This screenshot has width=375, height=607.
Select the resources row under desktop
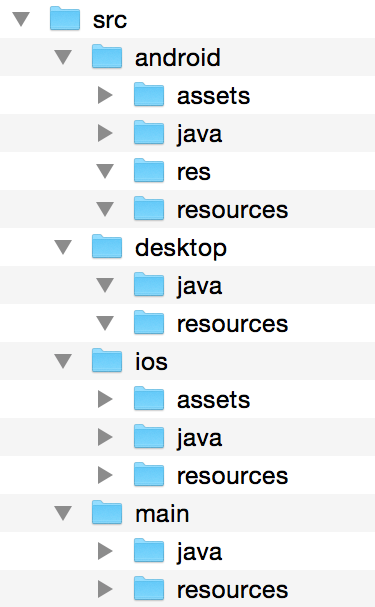[x=187, y=323]
